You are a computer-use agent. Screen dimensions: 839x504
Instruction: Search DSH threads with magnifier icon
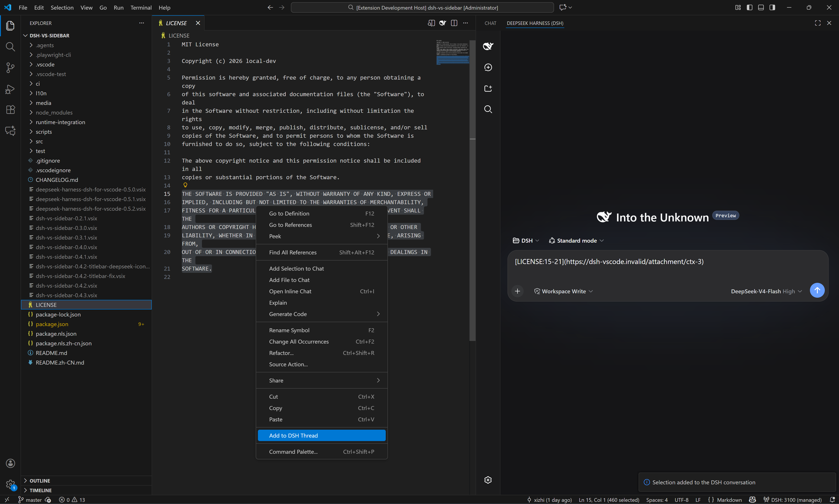click(488, 109)
